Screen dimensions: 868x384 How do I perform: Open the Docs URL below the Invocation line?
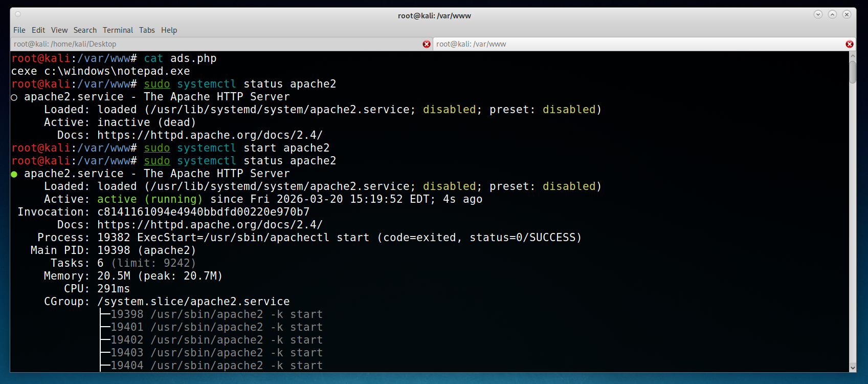click(210, 225)
